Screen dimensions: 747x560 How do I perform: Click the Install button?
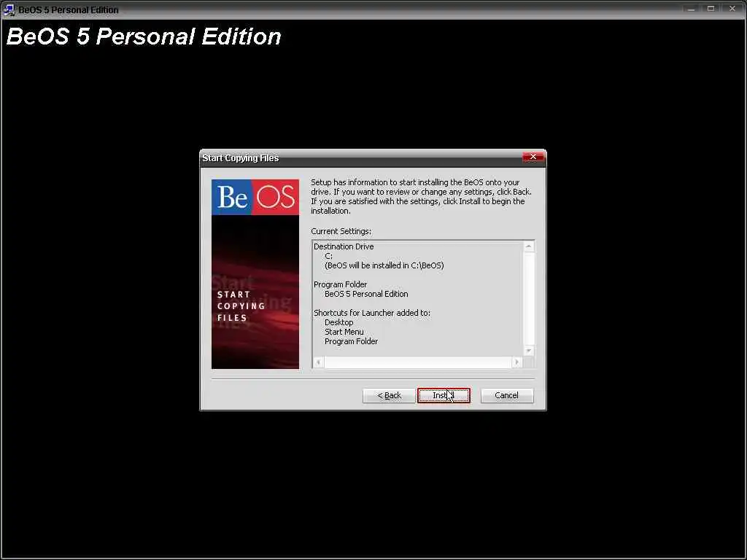tap(444, 395)
